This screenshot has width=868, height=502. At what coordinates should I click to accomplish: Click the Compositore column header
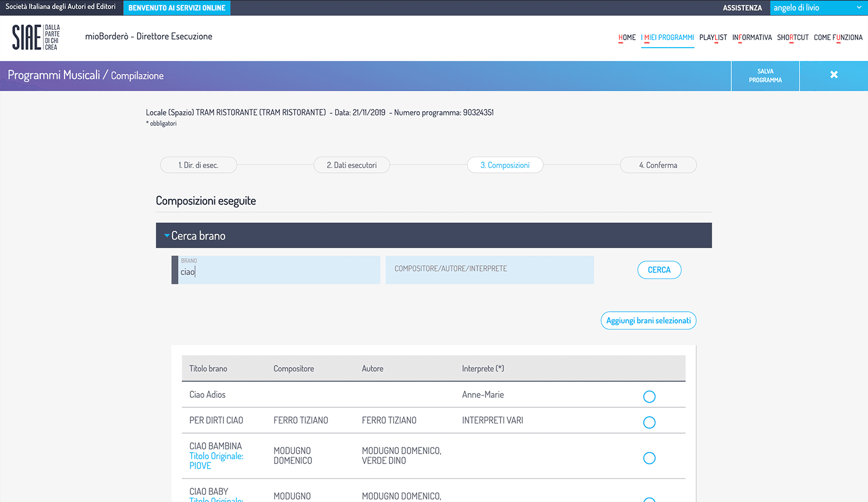pyautogui.click(x=293, y=369)
